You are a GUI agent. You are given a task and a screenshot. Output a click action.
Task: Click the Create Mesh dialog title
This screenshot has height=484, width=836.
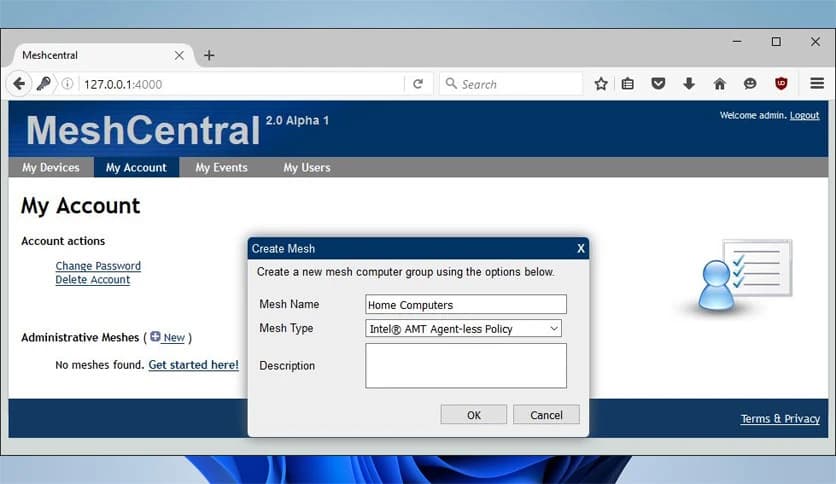click(x=283, y=248)
